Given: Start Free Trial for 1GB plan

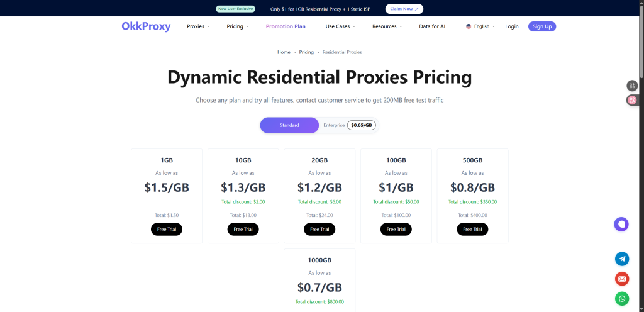Looking at the screenshot, I should coord(167,229).
